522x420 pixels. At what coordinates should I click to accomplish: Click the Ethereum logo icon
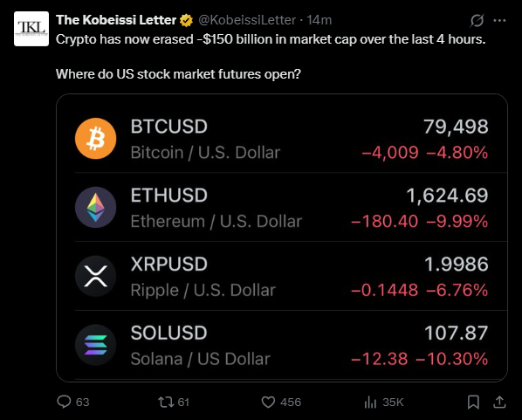pyautogui.click(x=95, y=207)
